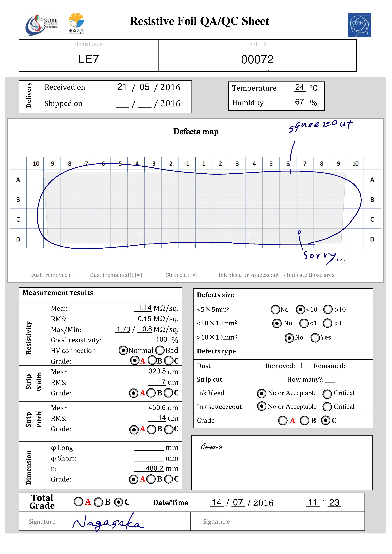This screenshot has width=392, height=554.
Task: Click the Resistivity Mean value 1.14
Action: (x=143, y=308)
